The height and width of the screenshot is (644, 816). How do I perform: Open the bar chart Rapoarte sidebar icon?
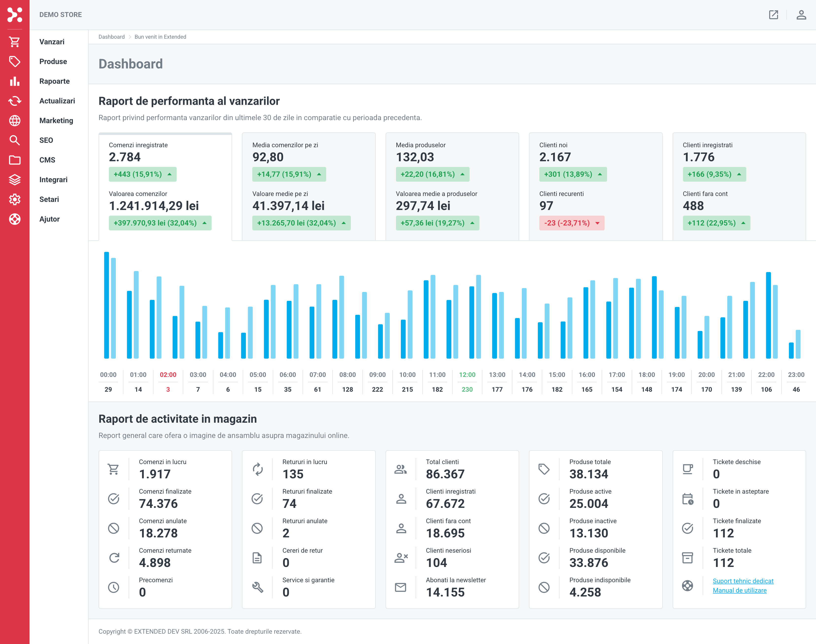pos(15,81)
